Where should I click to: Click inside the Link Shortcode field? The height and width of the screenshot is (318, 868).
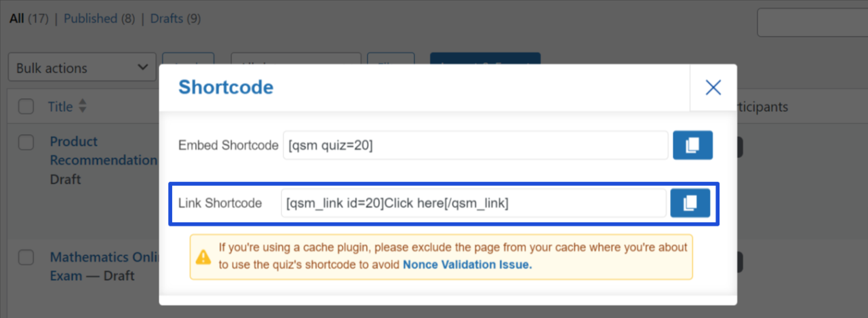[x=473, y=203]
